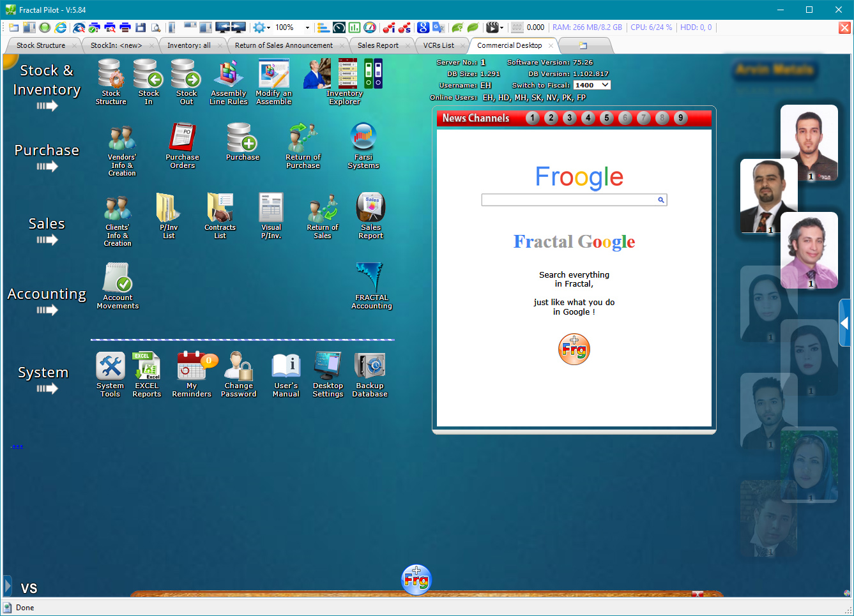Click the Frg globe at bottom center
This screenshot has width=854, height=616.
(416, 580)
